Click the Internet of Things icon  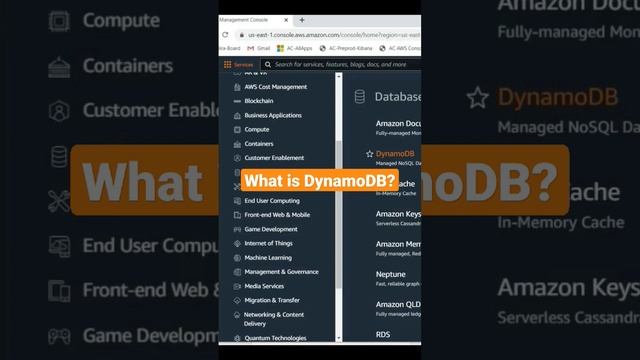pos(237,244)
